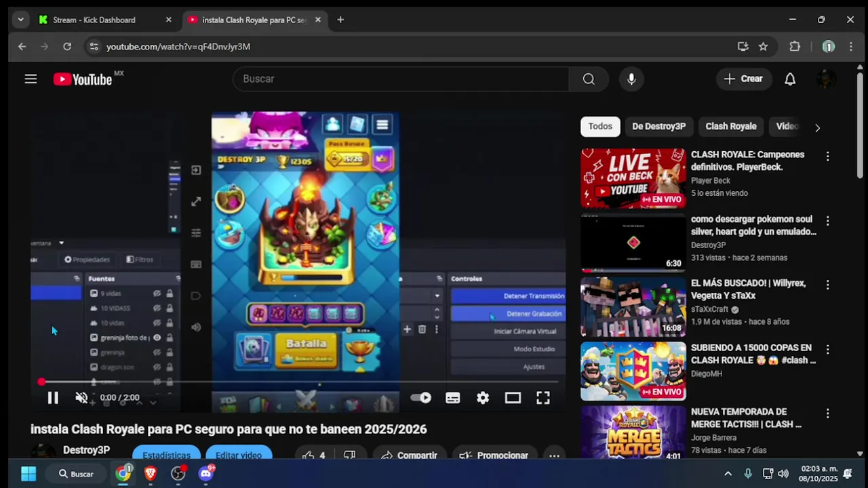This screenshot has height=488, width=868.
Task: Select the Clash Royale filter chip
Action: click(730, 126)
